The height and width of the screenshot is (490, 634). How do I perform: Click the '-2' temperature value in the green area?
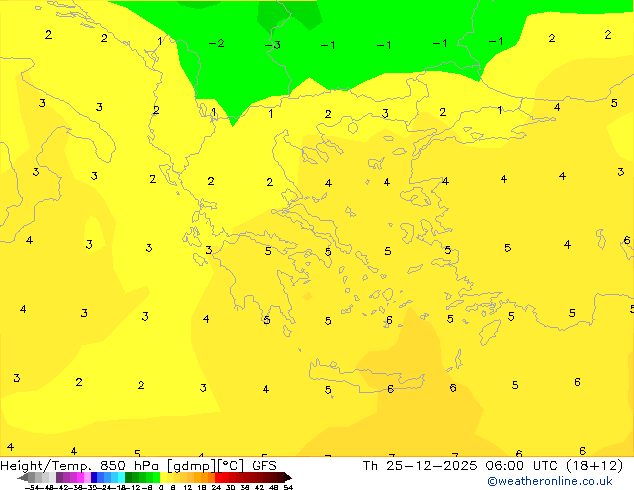(x=216, y=43)
